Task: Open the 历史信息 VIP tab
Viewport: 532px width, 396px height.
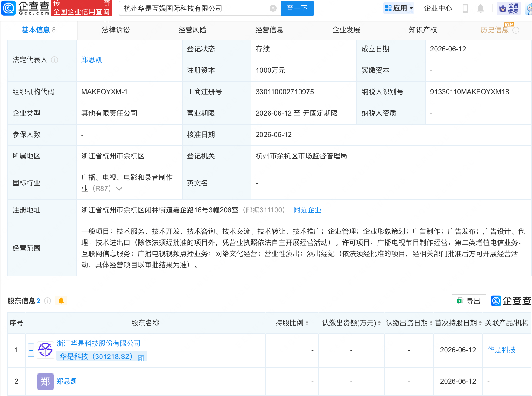Action: [494, 30]
